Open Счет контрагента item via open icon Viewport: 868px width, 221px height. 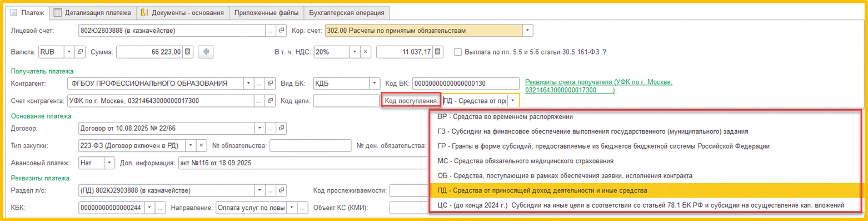click(271, 101)
